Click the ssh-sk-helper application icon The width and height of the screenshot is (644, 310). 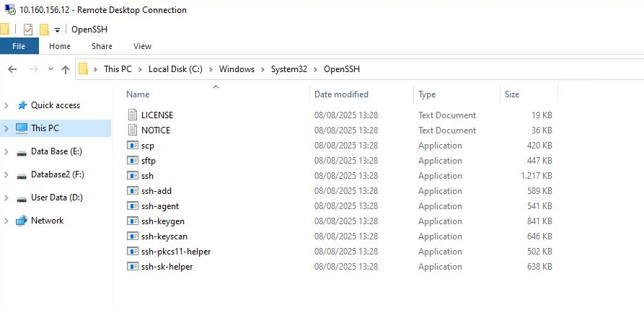coord(132,267)
